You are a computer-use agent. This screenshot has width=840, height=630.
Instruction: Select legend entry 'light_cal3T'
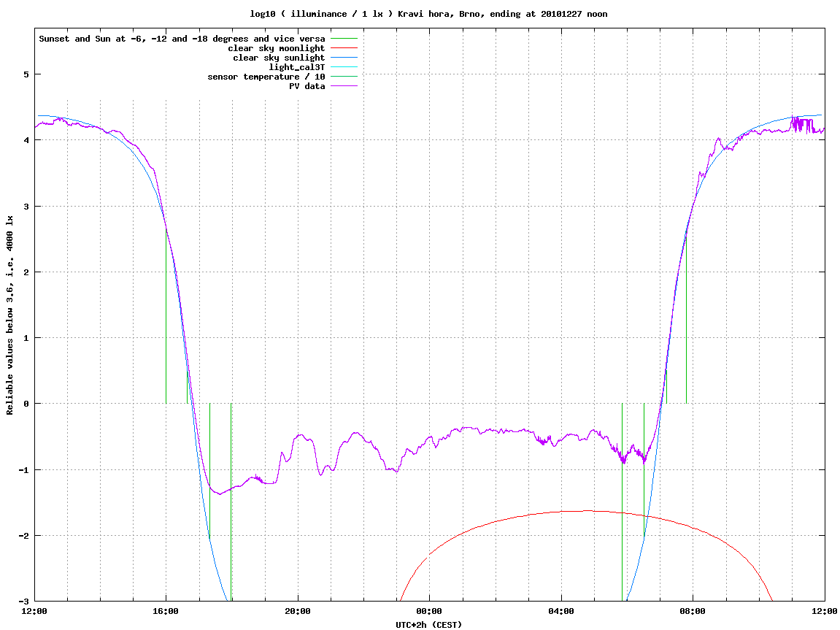click(297, 67)
